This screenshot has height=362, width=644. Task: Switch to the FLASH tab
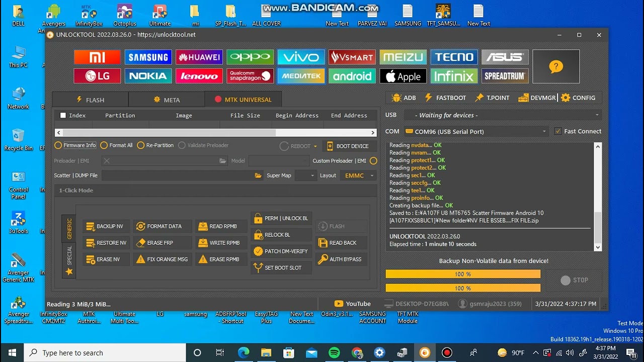[x=90, y=100]
